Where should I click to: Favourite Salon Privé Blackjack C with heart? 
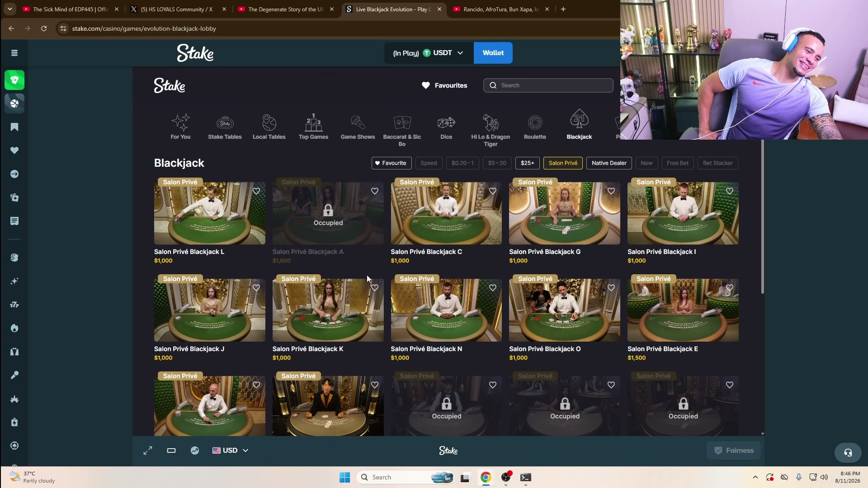(493, 191)
